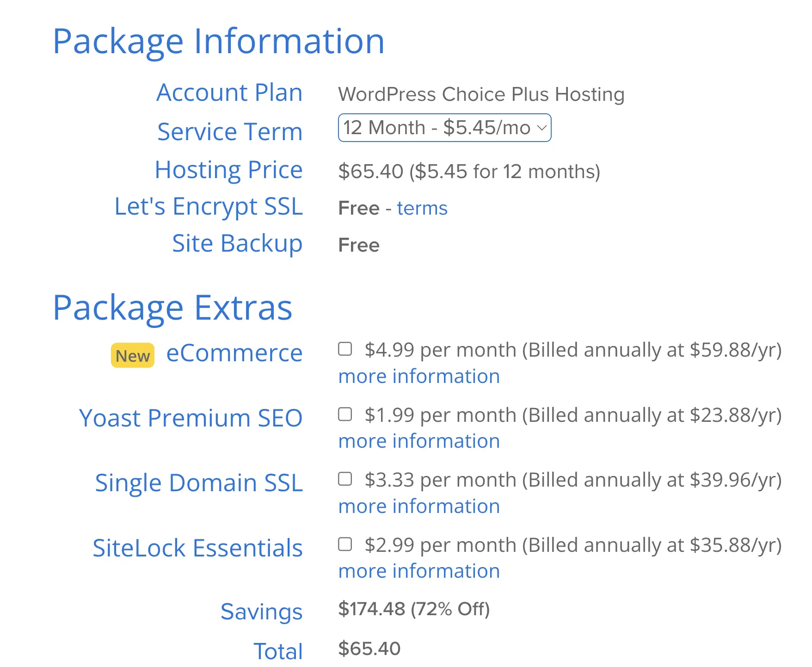Open more information for Single Domain SSL
Screen dimensions: 812x667
419,506
